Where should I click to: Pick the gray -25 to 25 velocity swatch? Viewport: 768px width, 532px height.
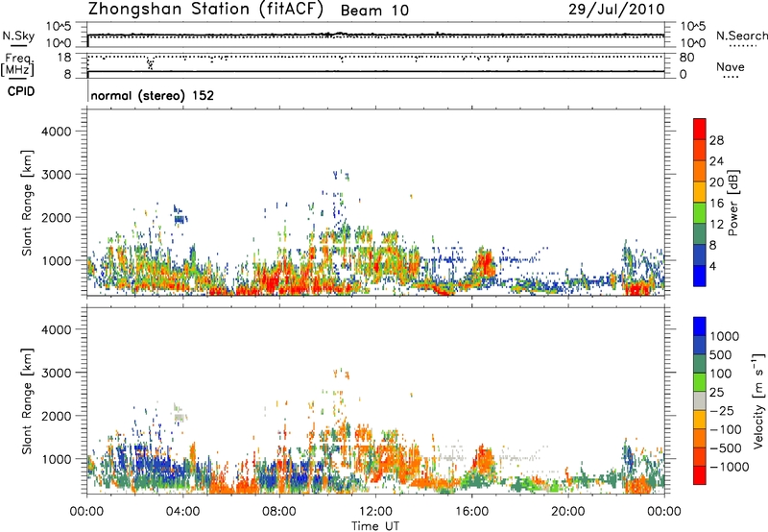[x=700, y=400]
